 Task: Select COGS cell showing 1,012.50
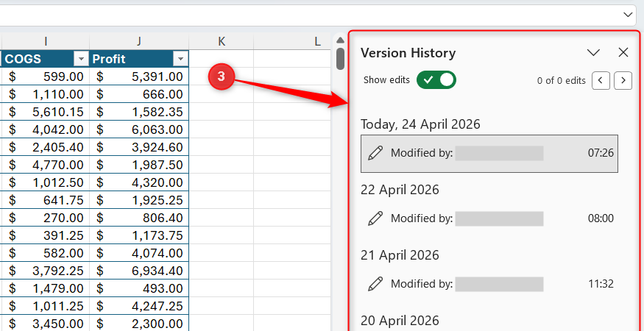point(46,182)
